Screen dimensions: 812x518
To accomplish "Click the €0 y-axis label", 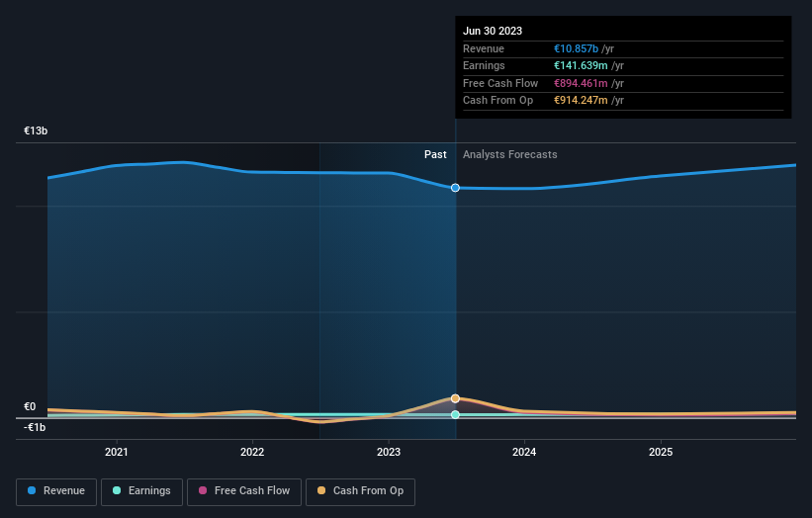I will (30, 406).
